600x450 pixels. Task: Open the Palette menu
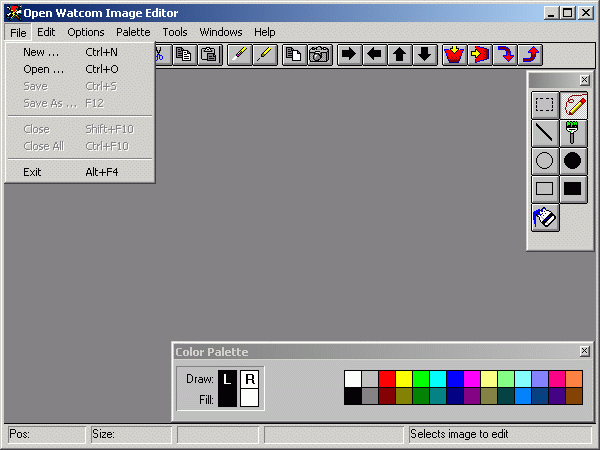click(133, 32)
